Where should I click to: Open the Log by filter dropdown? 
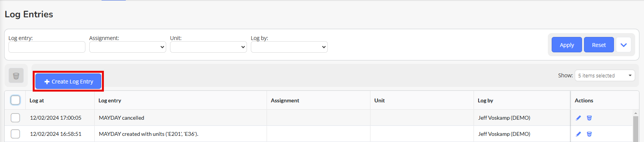click(289, 47)
